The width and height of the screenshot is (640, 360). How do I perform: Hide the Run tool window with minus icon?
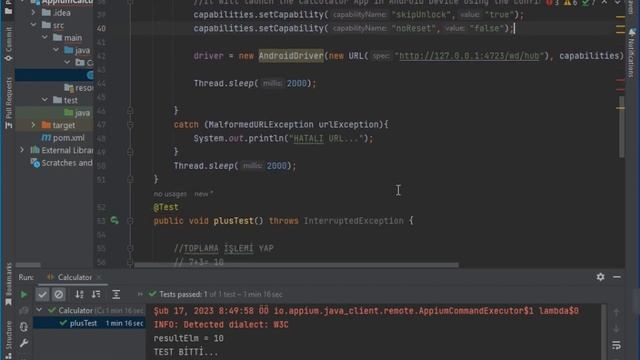pyautogui.click(x=617, y=277)
